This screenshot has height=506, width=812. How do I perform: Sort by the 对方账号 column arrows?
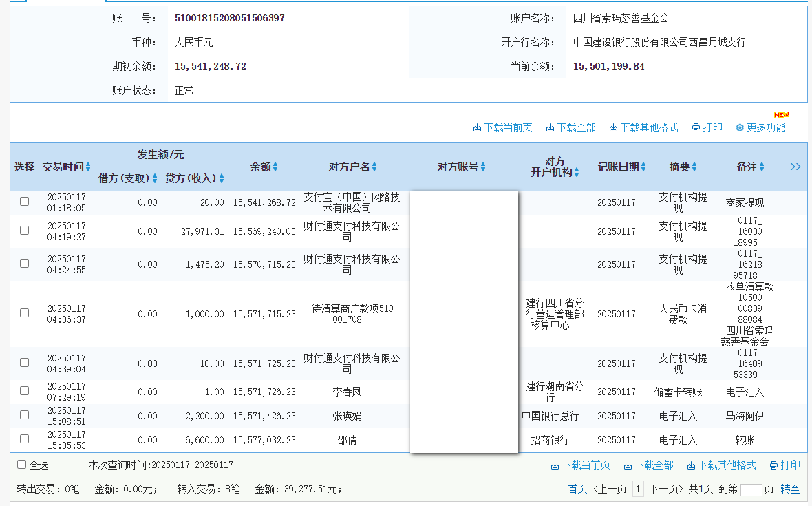(x=483, y=167)
